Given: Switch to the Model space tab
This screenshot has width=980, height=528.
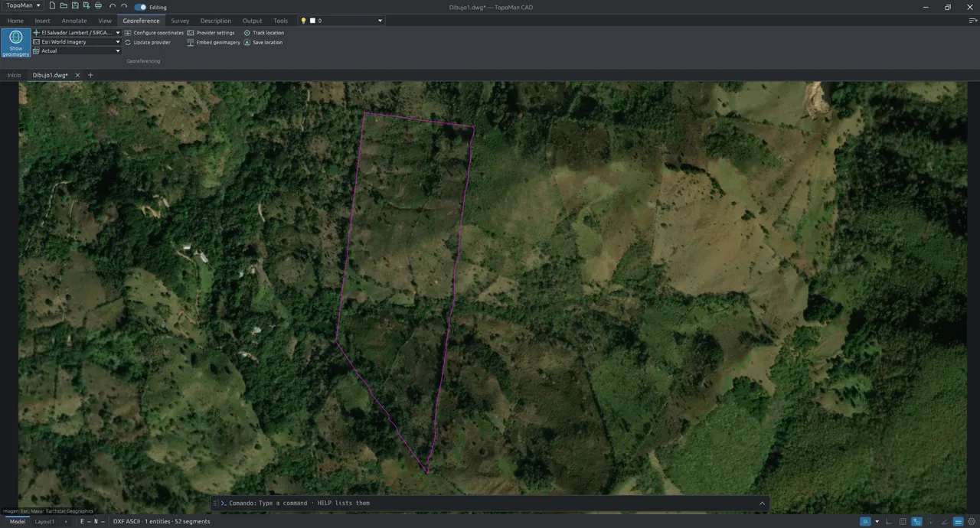Looking at the screenshot, I should 17,521.
